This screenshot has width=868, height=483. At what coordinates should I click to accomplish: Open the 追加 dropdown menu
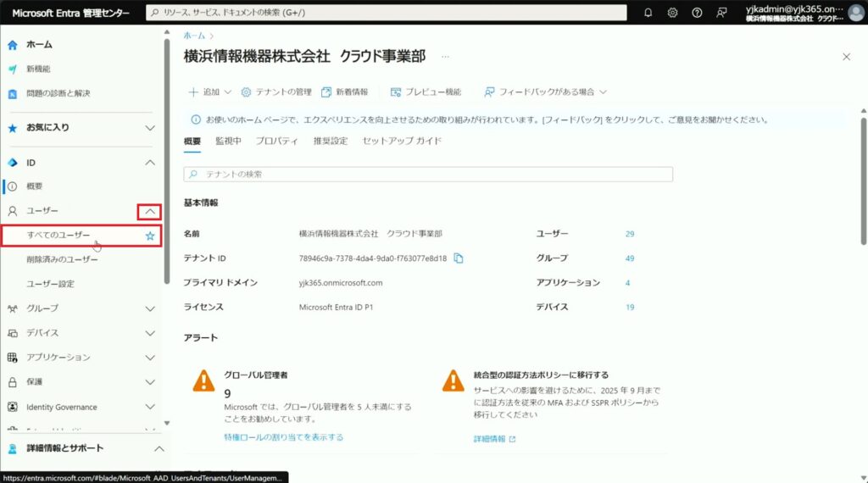pyautogui.click(x=210, y=92)
